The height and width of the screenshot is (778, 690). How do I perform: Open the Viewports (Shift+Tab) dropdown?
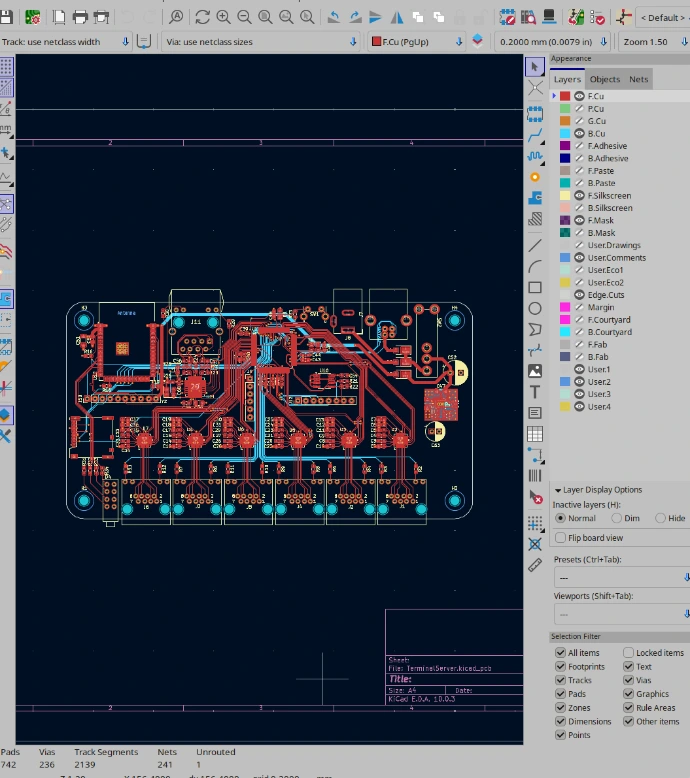pos(622,614)
